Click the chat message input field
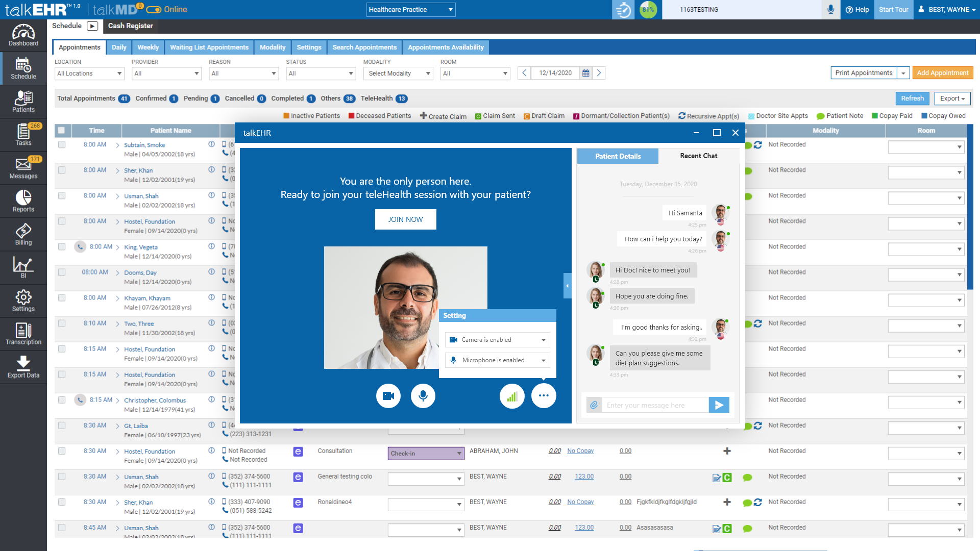This screenshot has width=980, height=551. point(655,405)
